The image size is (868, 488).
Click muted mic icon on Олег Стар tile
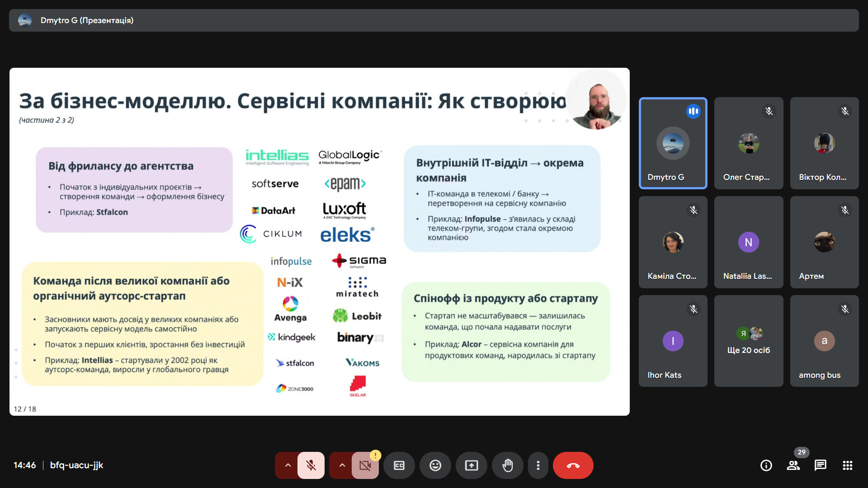click(x=769, y=111)
